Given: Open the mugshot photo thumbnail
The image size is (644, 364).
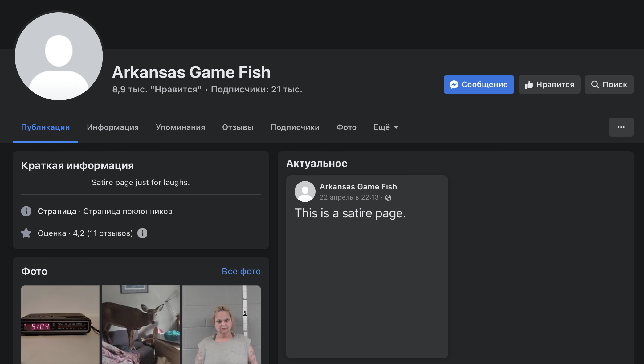Looking at the screenshot, I should [x=222, y=325].
